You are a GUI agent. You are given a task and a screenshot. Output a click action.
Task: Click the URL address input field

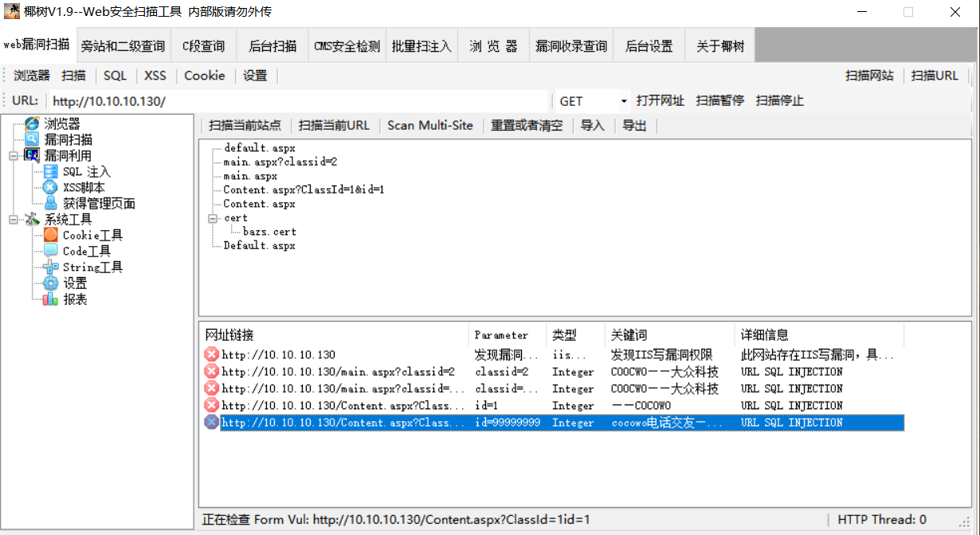point(299,101)
